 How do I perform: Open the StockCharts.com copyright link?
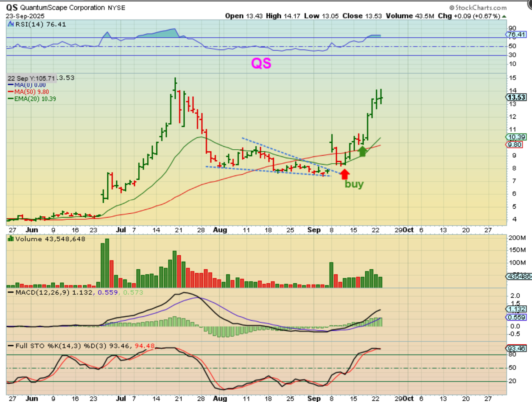(478, 8)
